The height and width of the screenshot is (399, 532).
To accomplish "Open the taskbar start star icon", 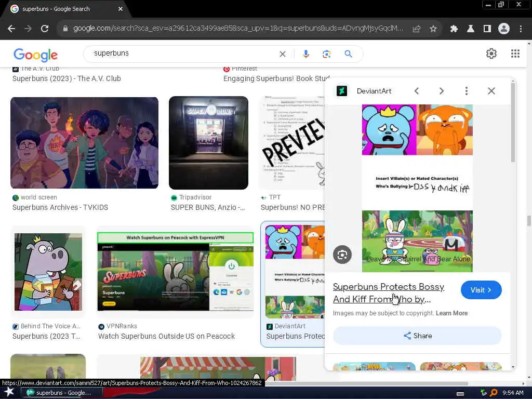I will (9, 392).
